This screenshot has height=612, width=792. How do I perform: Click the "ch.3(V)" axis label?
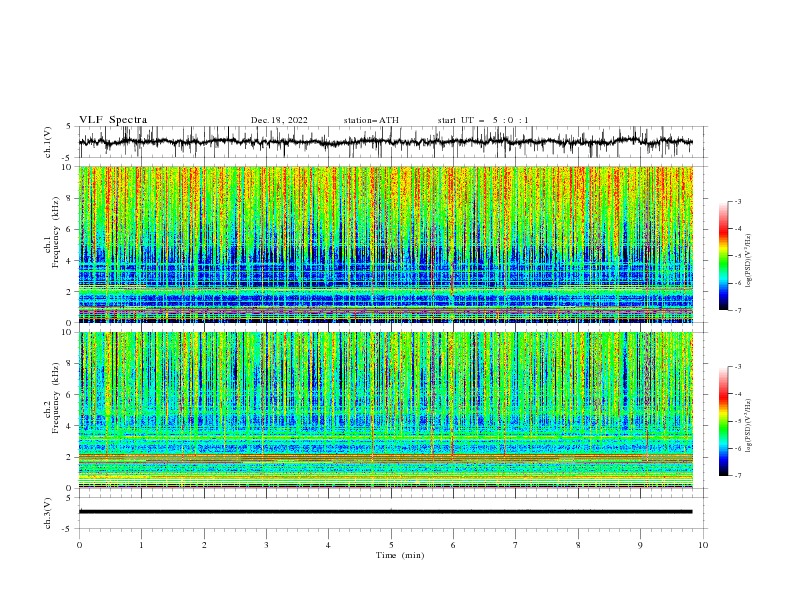(48, 513)
